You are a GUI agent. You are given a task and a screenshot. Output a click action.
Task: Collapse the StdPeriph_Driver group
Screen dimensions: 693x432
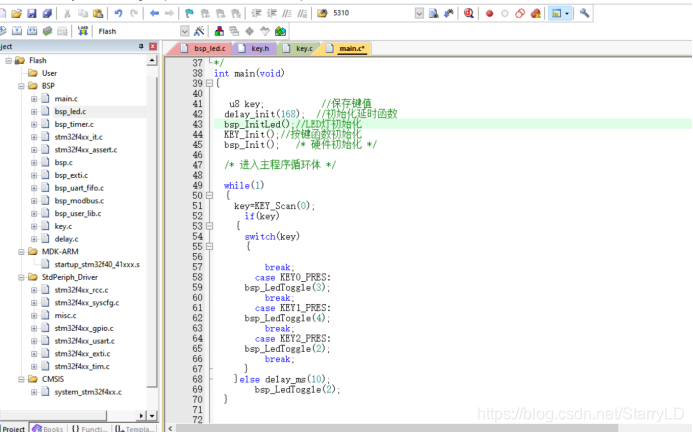tap(21, 277)
